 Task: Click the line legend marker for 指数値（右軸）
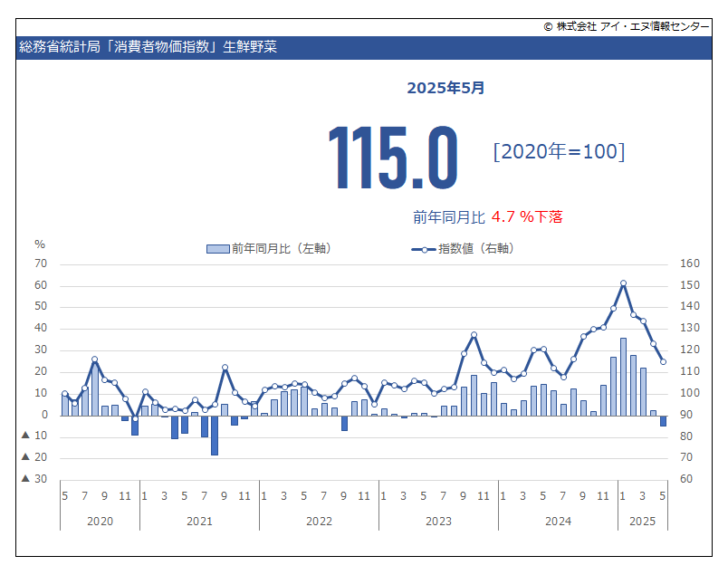tap(424, 250)
